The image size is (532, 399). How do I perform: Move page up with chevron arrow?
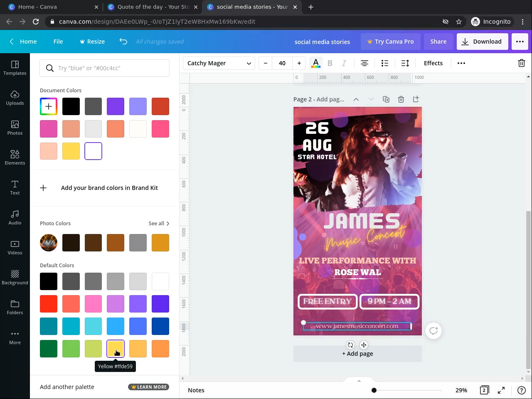pyautogui.click(x=356, y=99)
